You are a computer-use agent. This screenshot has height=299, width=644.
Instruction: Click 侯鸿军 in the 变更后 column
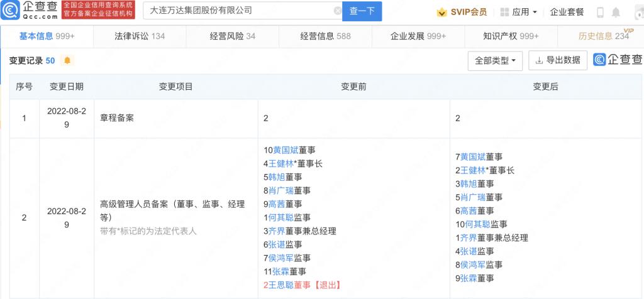coord(473,264)
